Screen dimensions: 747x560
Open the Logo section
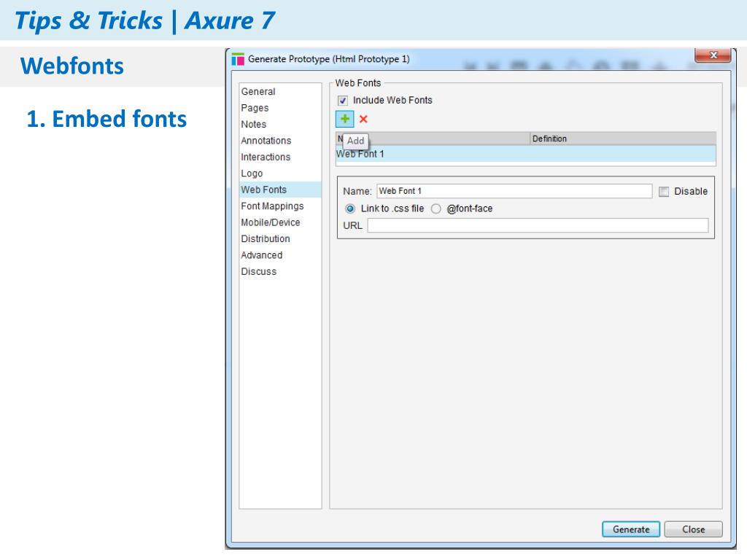click(280, 174)
